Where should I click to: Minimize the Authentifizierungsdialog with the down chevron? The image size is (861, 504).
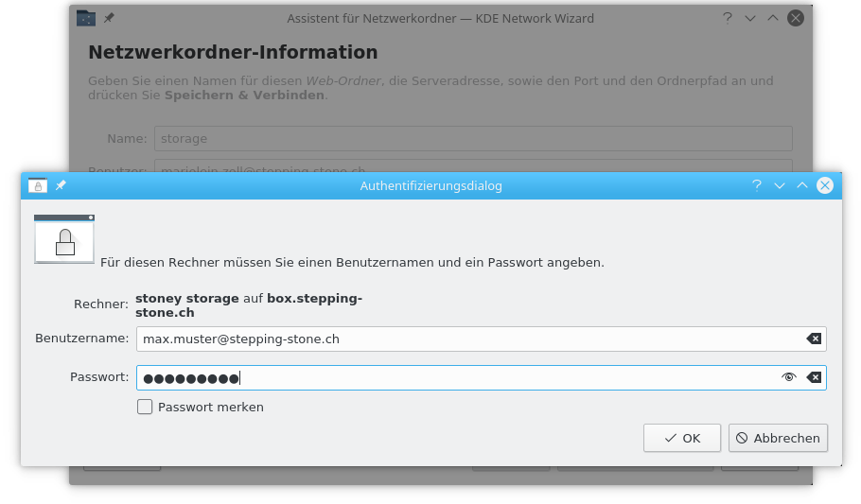[780, 185]
